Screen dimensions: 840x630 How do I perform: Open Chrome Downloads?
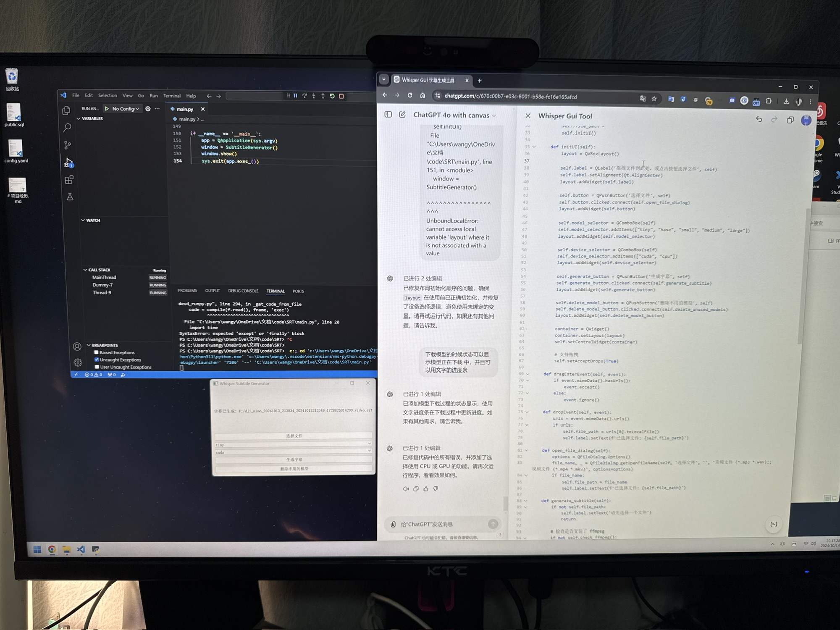coord(786,101)
